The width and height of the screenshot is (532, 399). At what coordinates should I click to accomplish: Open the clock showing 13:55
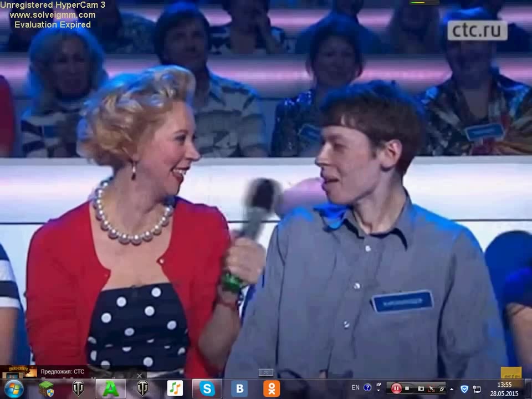(504, 388)
